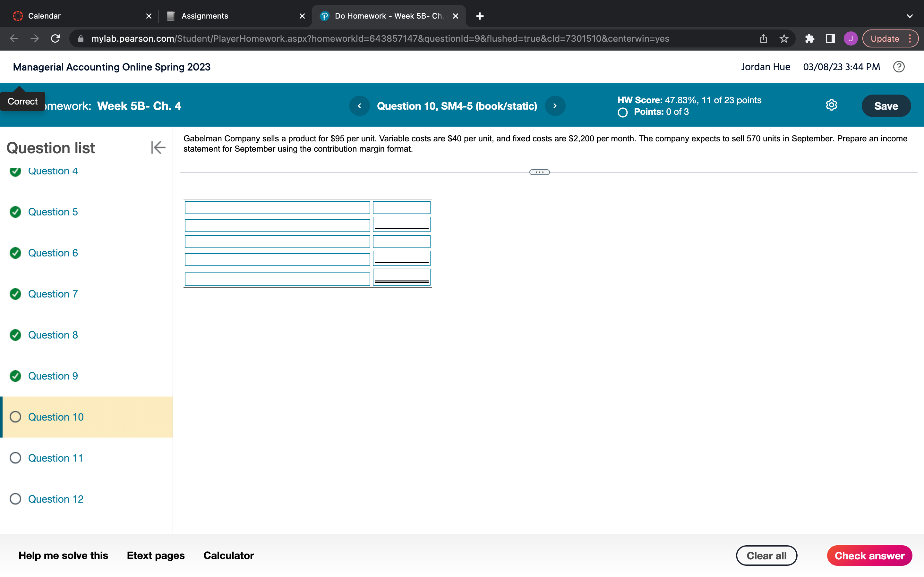Open Help me solve this

64,555
